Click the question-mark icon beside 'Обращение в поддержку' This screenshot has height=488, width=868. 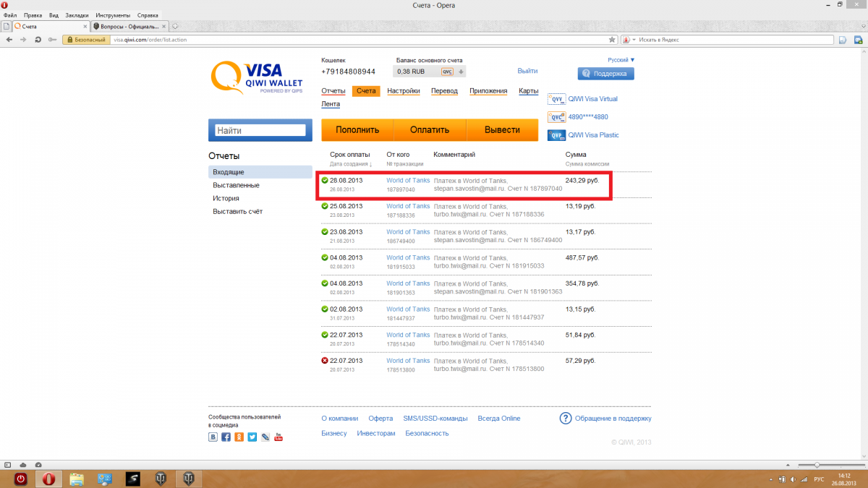click(566, 418)
